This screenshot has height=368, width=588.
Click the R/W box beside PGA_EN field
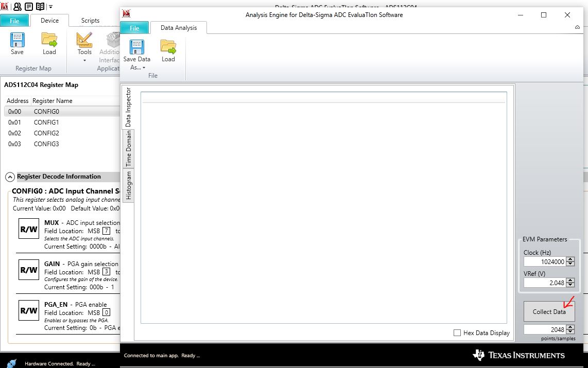[x=29, y=310]
